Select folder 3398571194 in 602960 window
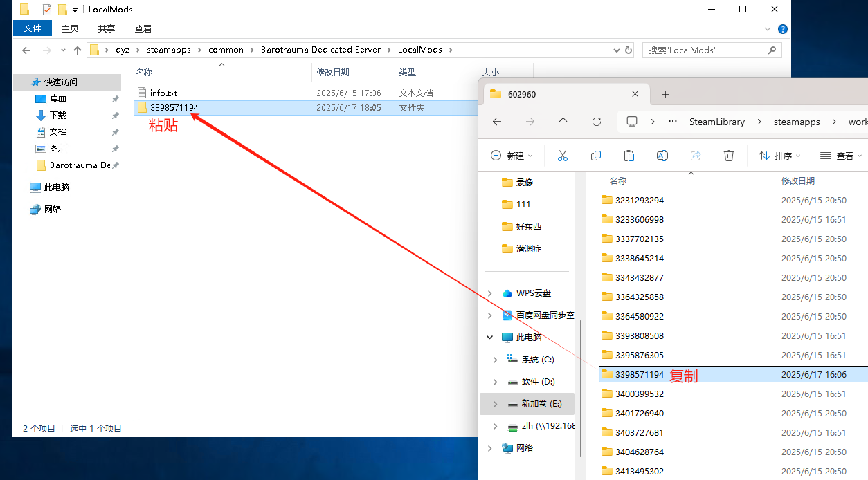This screenshot has width=868, height=480. pos(733,374)
